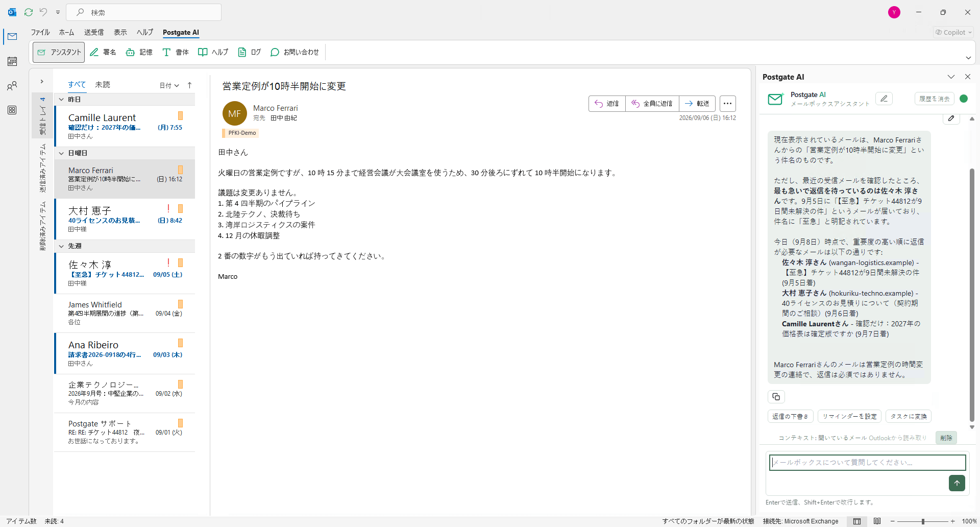The height and width of the screenshot is (527, 980).
Task: Select the Postgate AI ribbon tab
Action: pyautogui.click(x=181, y=32)
